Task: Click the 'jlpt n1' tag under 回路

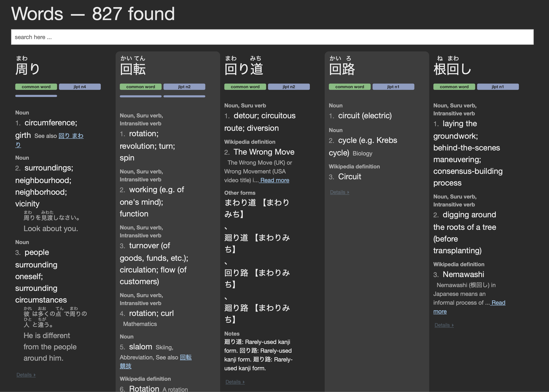Action: point(393,87)
